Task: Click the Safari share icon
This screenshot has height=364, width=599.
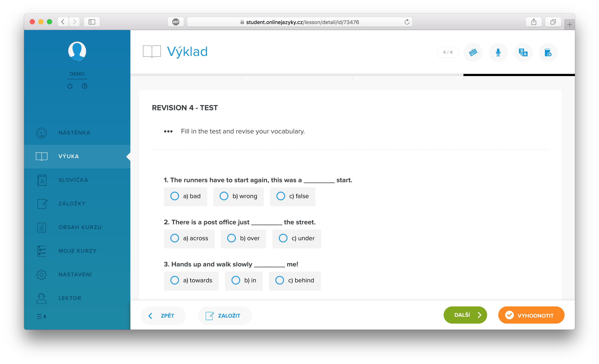Action: (x=534, y=22)
